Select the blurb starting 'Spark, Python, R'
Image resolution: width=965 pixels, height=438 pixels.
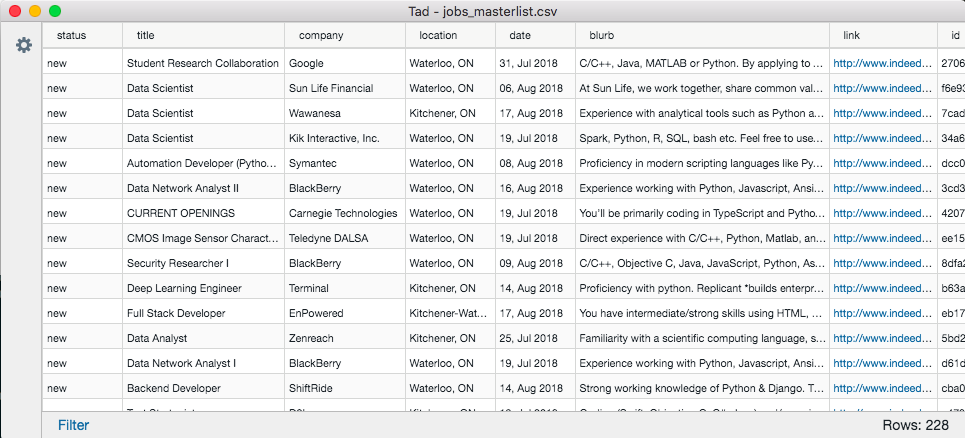coord(702,138)
